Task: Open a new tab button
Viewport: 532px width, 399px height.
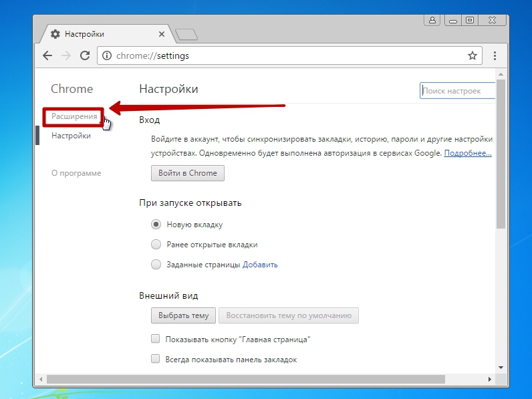Action: pyautogui.click(x=186, y=35)
